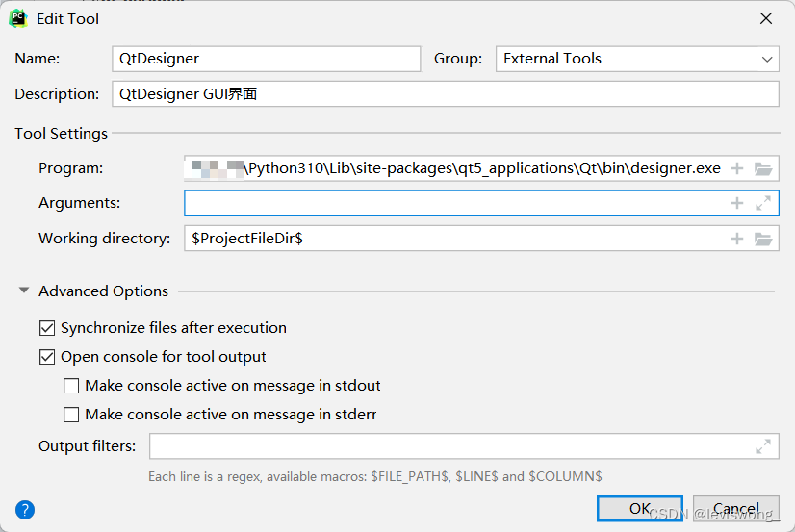Focus the Name field containing QtDesigner

point(267,59)
